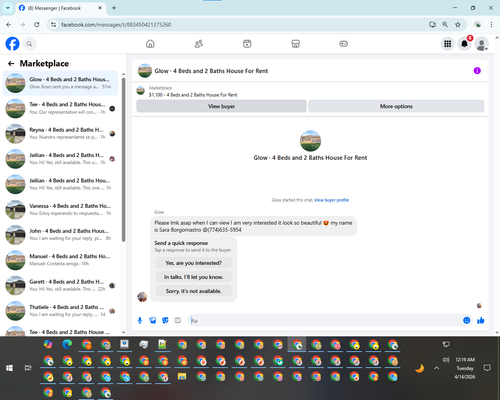Viewport: 500px width, 400px height.
Task: Open the tab search dropdown arrow
Action: pyautogui.click(x=7, y=8)
